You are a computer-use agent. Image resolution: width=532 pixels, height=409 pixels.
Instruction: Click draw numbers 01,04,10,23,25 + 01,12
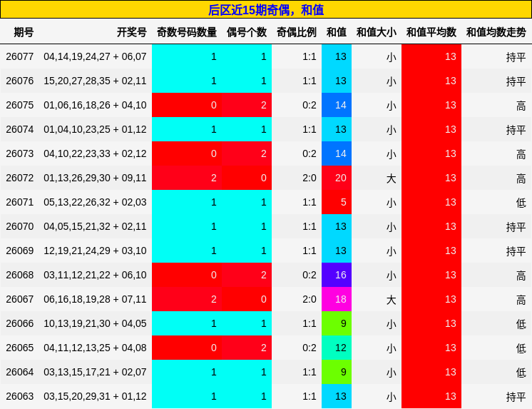point(95,129)
